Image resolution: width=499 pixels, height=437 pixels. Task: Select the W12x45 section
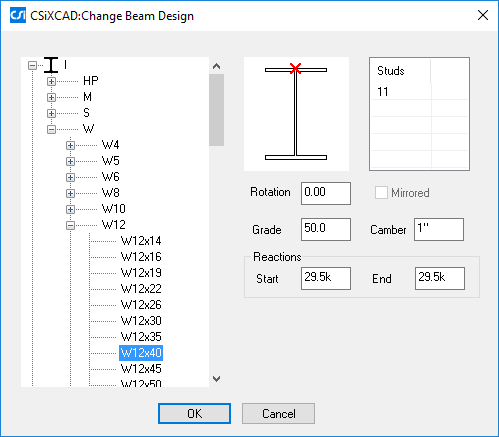coord(141,369)
